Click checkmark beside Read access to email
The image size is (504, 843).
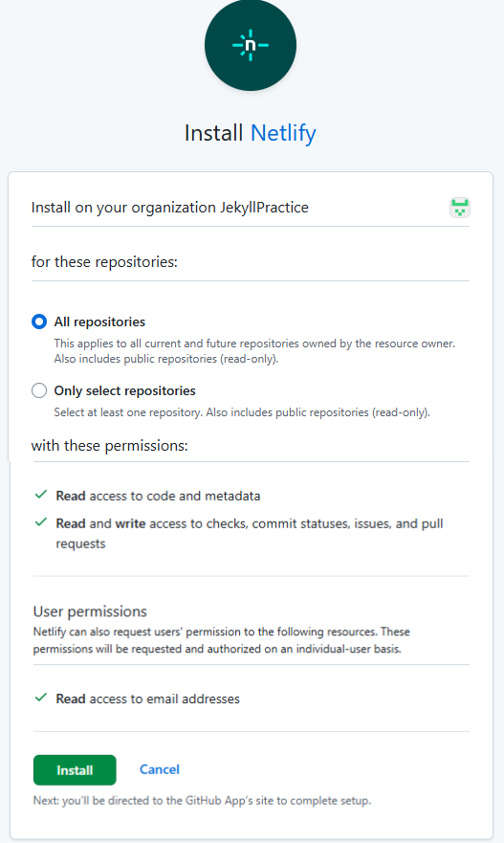pyautogui.click(x=41, y=698)
